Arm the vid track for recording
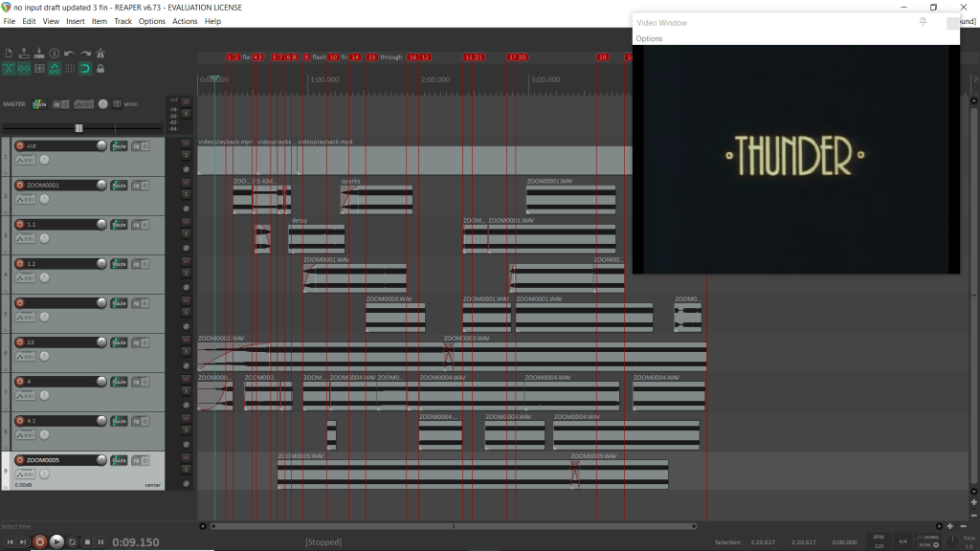Viewport: 980px width, 551px height. point(20,146)
